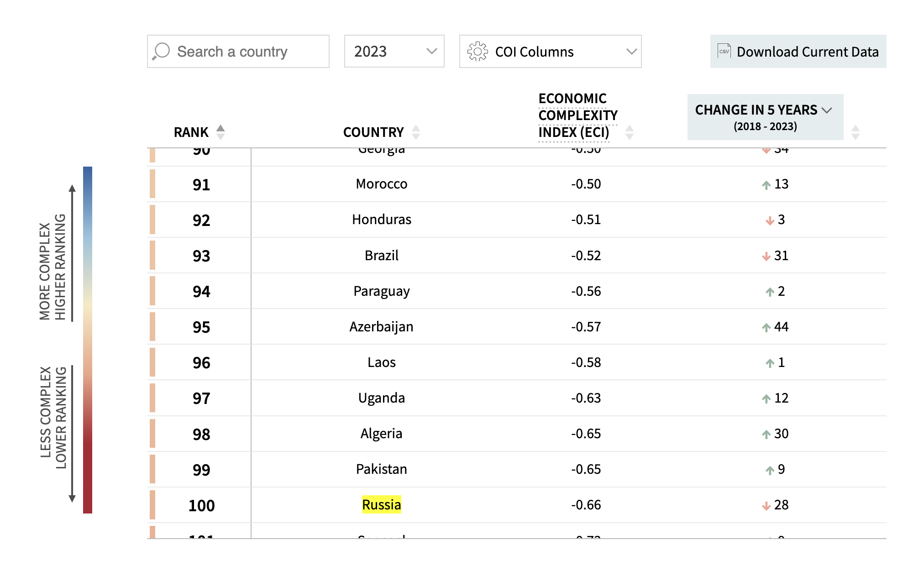This screenshot has width=924, height=587.
Task: Select the Paraguay country name
Action: [382, 291]
